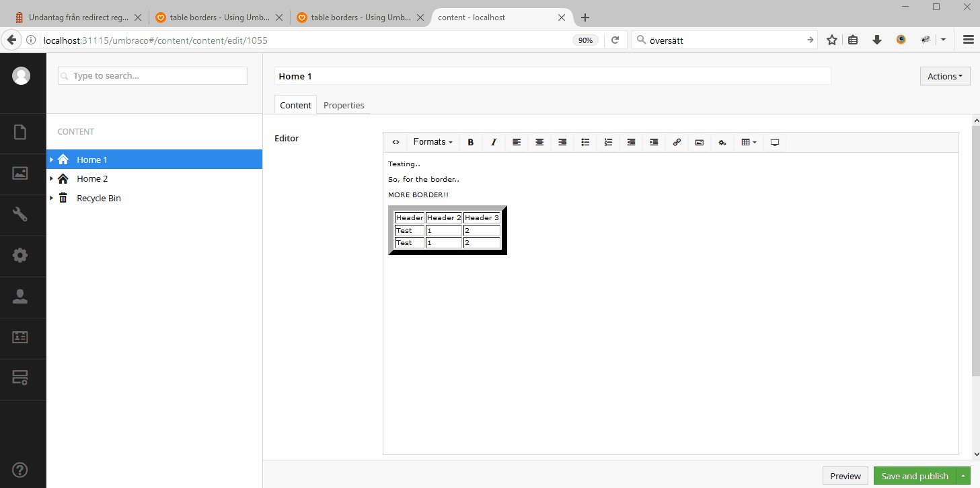This screenshot has height=488, width=980.
Task: Click Save and publish
Action: click(914, 476)
